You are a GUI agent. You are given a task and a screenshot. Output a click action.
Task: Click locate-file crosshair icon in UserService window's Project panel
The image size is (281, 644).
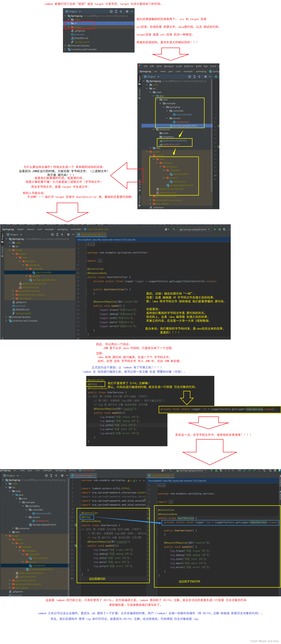point(46,476)
